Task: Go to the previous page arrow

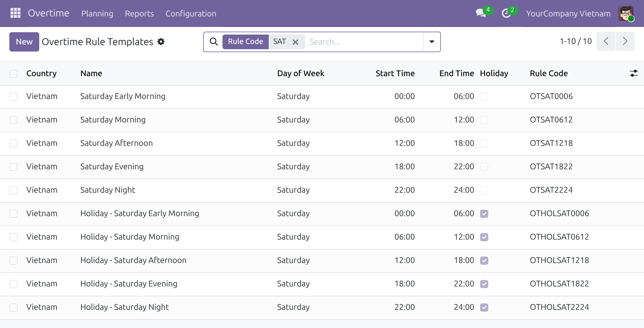Action: pos(606,41)
